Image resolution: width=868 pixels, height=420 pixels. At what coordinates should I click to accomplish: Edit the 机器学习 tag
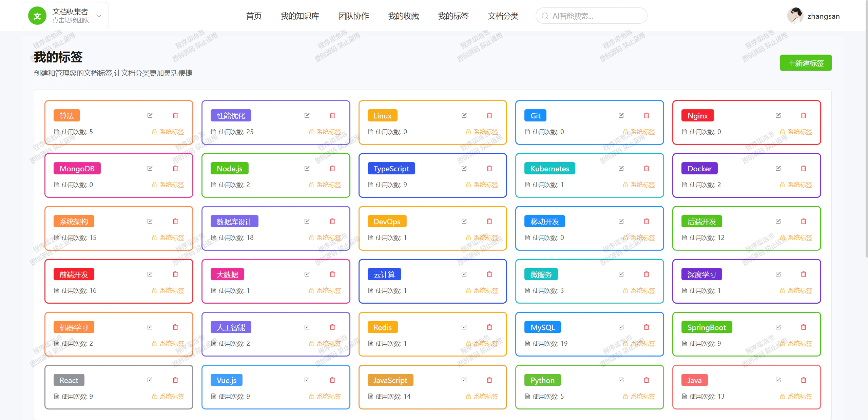(x=150, y=327)
